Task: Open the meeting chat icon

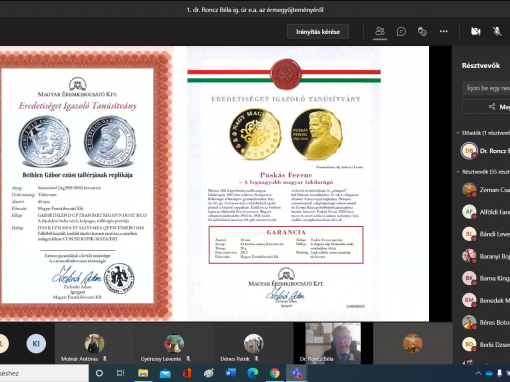Action: click(x=401, y=31)
